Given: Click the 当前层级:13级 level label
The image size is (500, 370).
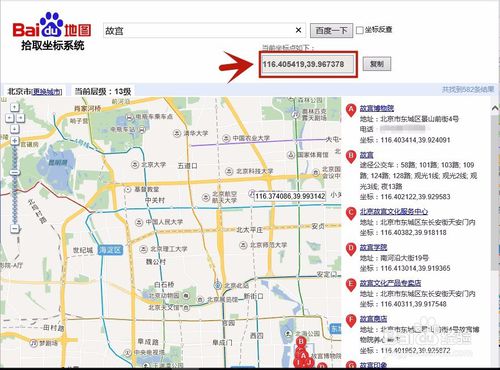Looking at the screenshot, I should (103, 91).
